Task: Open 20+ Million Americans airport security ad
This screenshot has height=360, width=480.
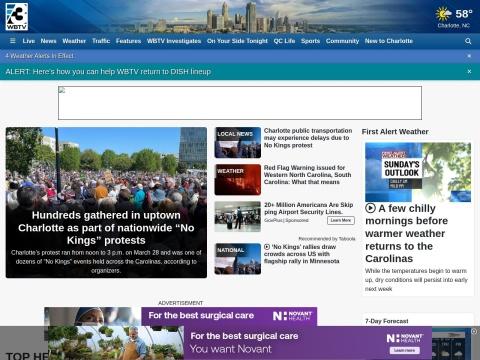Action: 308,208
